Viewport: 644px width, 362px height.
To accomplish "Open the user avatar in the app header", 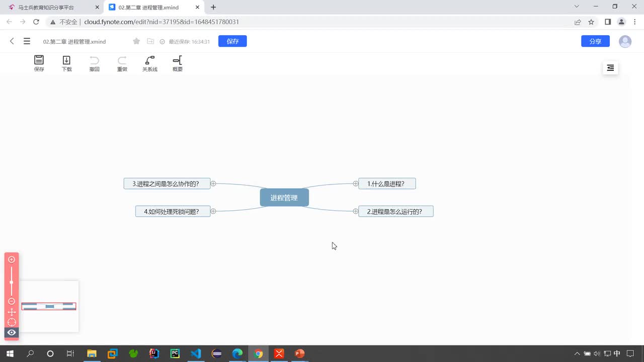I will (x=625, y=41).
